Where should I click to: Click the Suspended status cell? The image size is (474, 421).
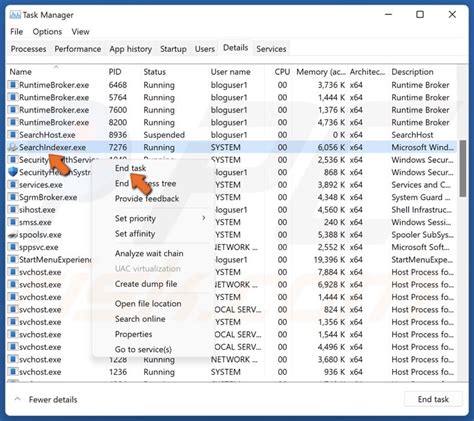(164, 135)
